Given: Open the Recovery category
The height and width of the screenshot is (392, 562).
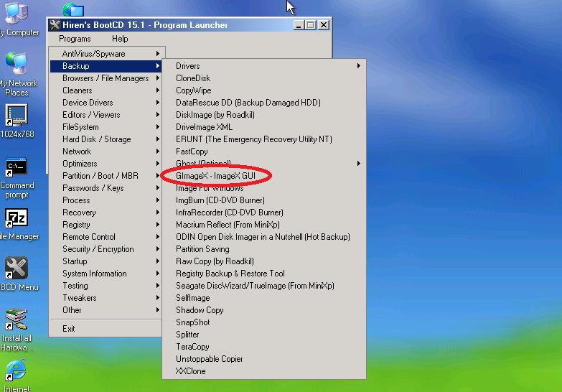Looking at the screenshot, I should pos(106,213).
